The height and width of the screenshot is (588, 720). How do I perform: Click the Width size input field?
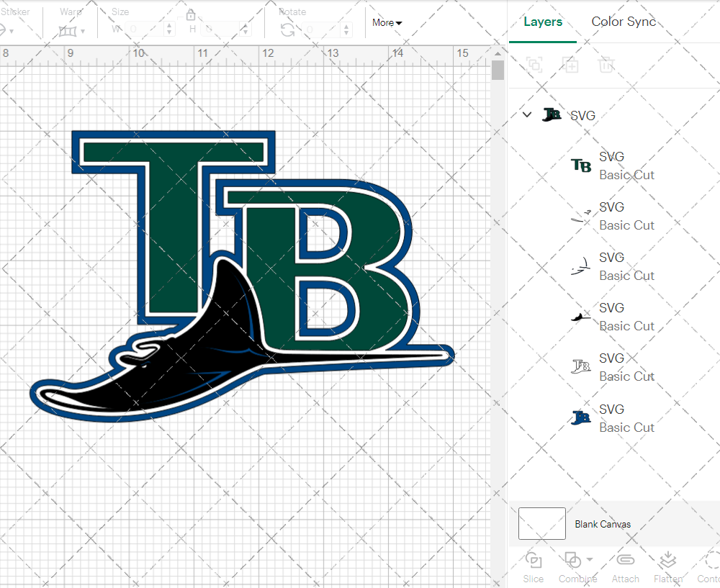(x=144, y=29)
